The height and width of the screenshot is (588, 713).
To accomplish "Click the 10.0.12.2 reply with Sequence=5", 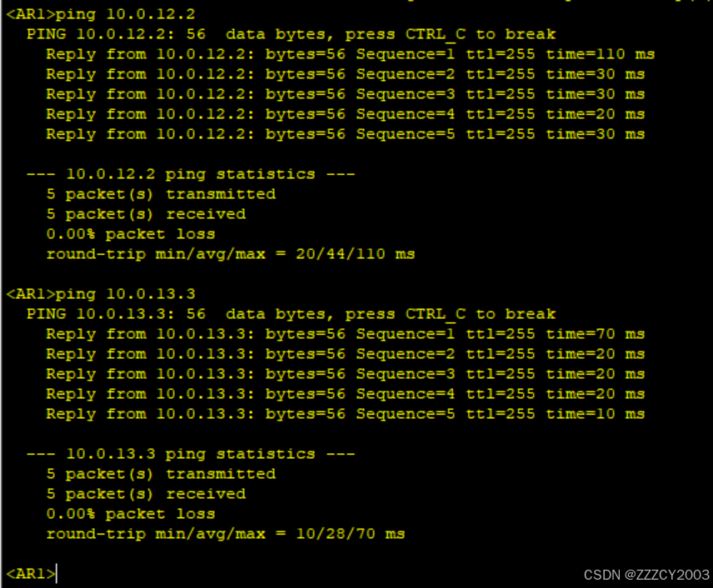I will pos(345,134).
